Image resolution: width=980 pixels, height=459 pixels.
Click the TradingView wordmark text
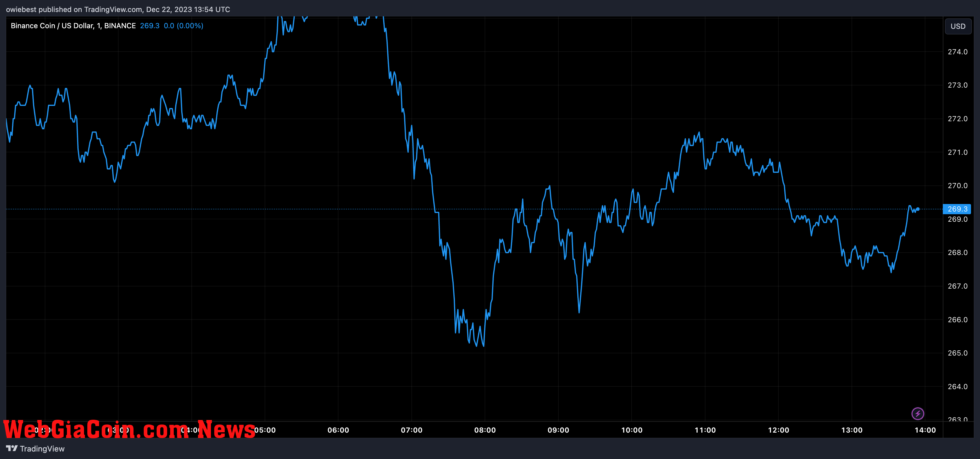click(x=42, y=449)
